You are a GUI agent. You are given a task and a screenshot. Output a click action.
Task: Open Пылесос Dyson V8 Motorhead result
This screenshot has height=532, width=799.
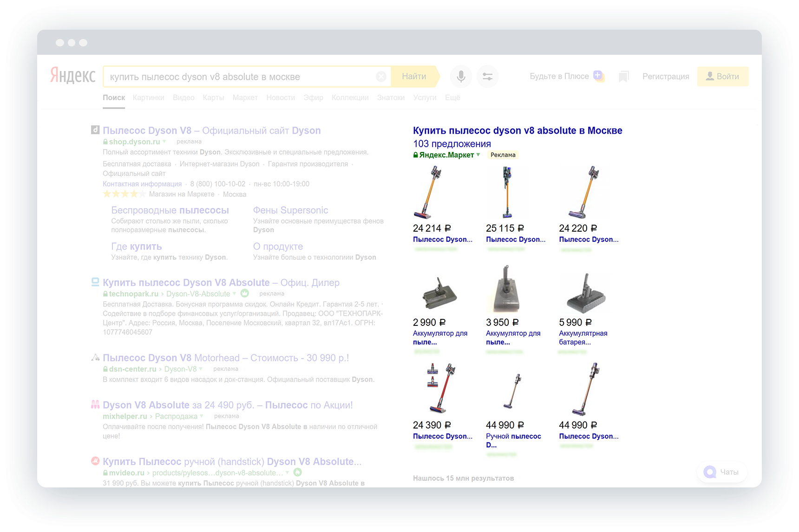[226, 358]
